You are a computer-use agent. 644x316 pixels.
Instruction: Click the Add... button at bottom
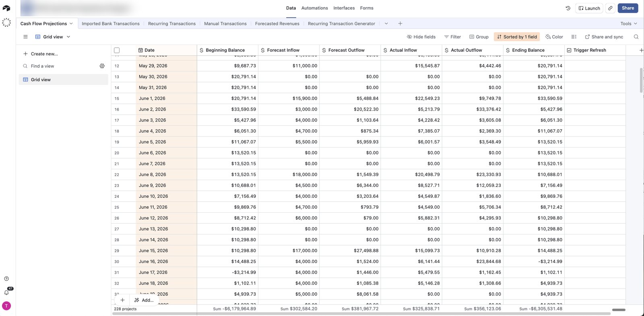pyautogui.click(x=144, y=300)
